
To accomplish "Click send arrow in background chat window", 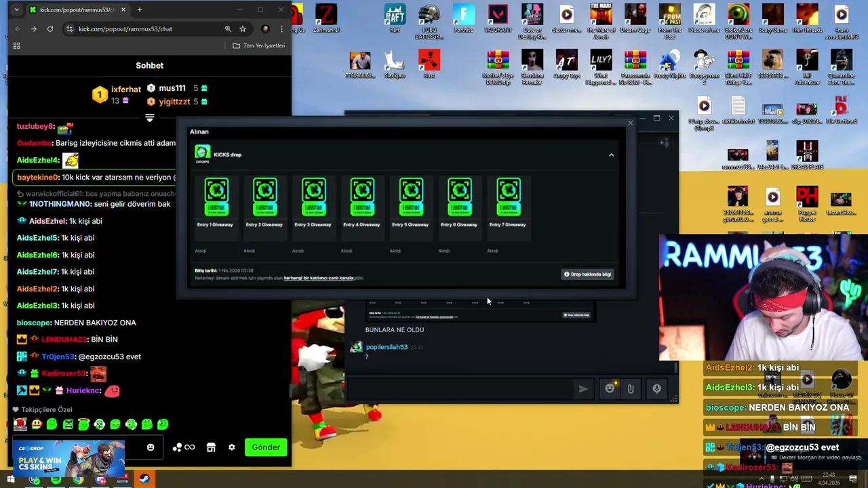I will [x=583, y=389].
